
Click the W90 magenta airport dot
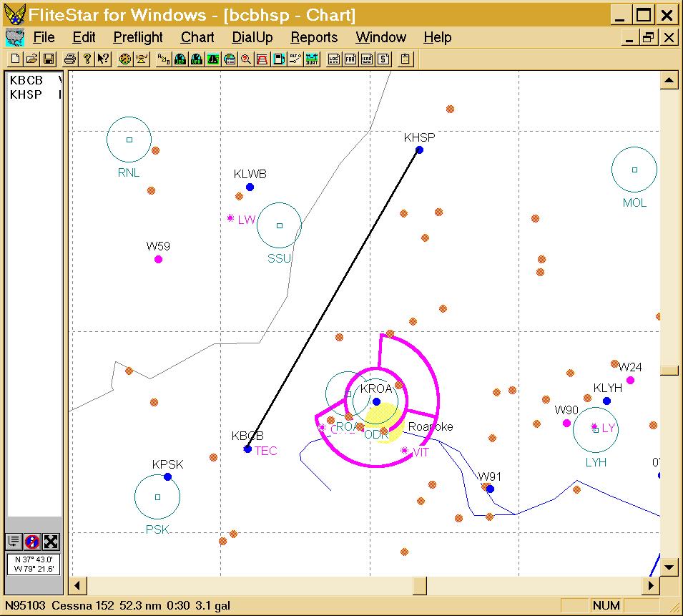coord(566,423)
